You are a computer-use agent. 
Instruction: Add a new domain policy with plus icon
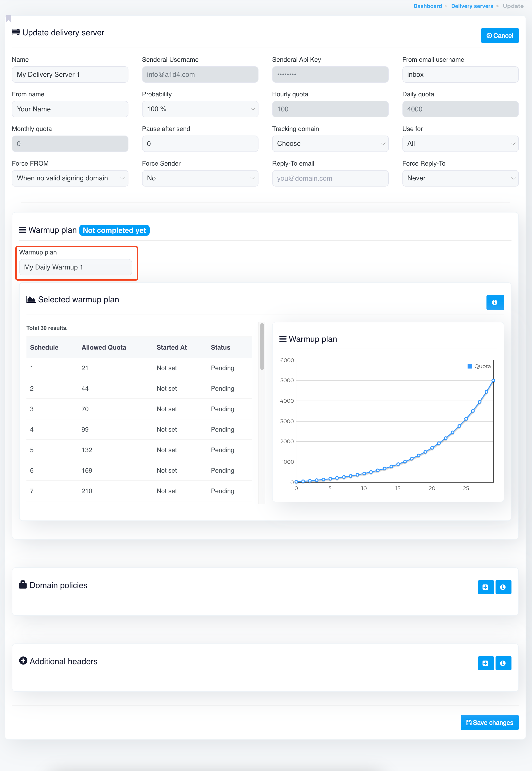click(x=485, y=587)
